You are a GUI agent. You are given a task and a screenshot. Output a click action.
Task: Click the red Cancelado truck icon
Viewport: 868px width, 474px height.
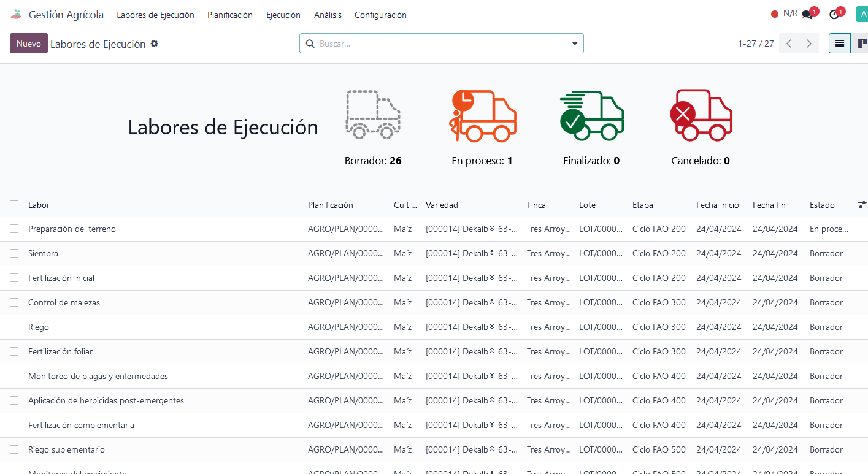(701, 115)
